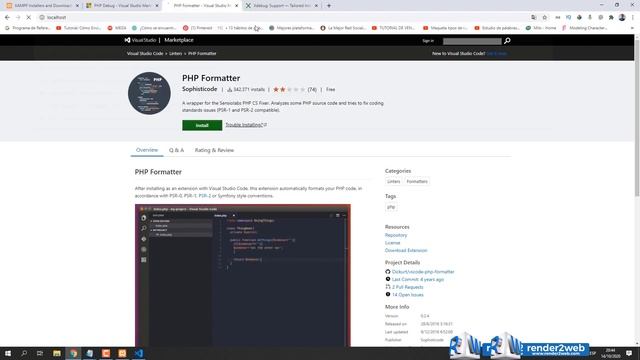Open the Chrome three-dot menu

[x=633, y=18]
